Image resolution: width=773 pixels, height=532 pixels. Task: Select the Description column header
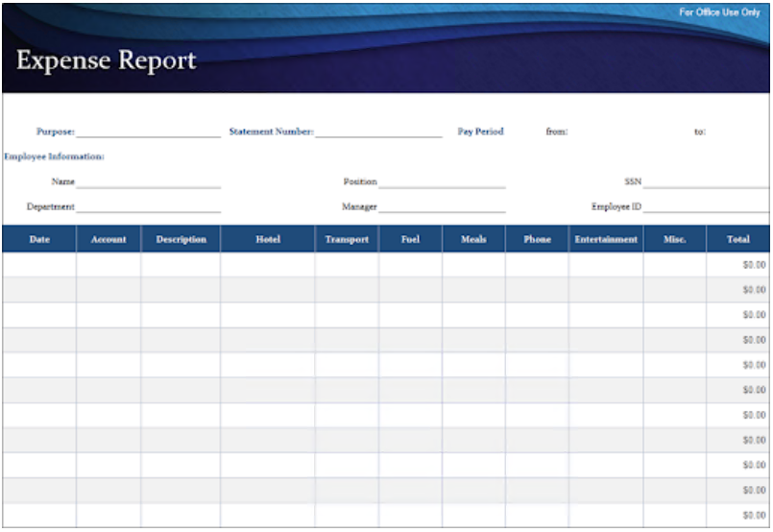[x=181, y=239]
